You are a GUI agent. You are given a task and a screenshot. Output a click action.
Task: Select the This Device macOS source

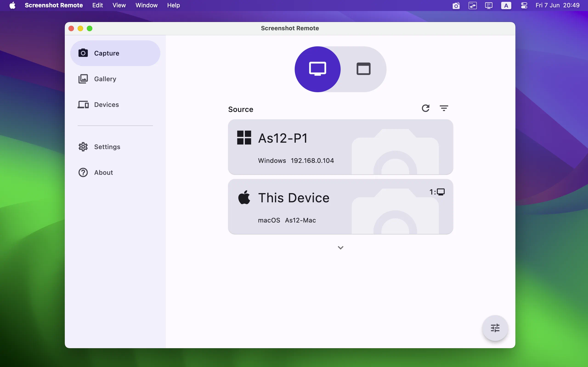click(340, 206)
